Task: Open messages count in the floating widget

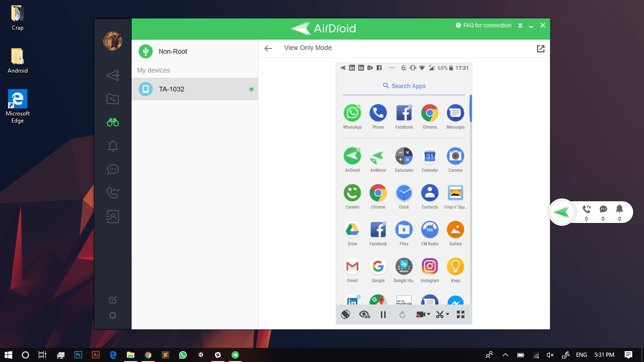Action: [603, 213]
